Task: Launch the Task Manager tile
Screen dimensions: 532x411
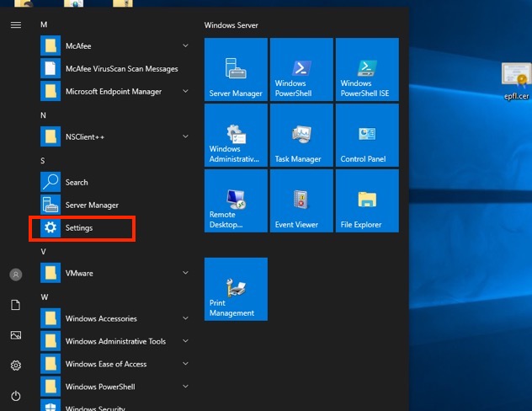Action: click(x=301, y=135)
